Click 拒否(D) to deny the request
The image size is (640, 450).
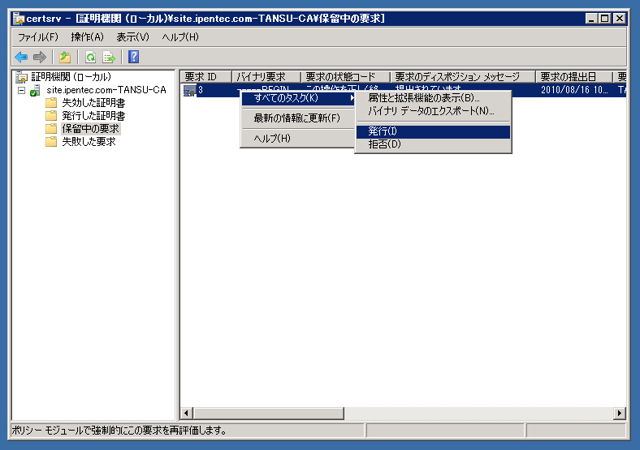(433, 144)
